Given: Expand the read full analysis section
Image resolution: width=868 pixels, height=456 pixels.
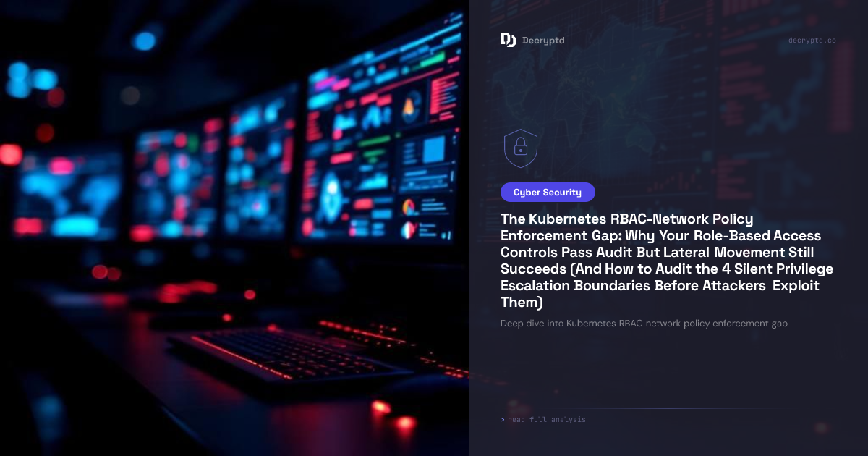Looking at the screenshot, I should coord(546,419).
